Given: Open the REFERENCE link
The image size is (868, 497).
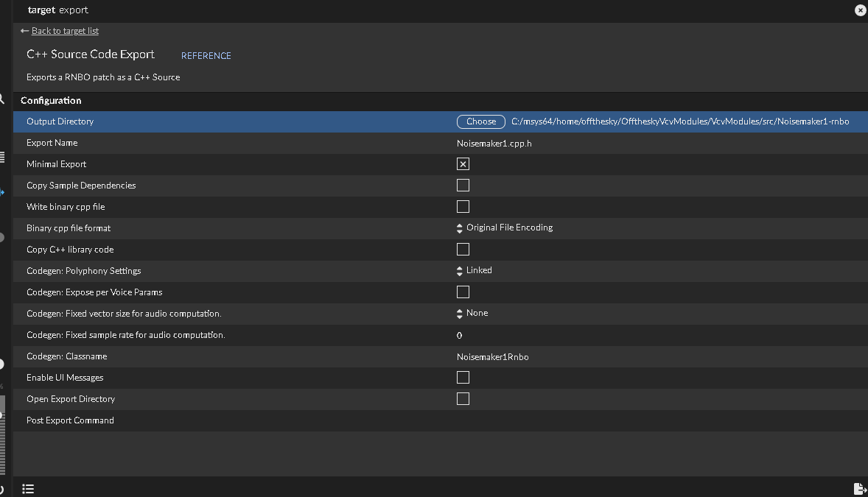Looking at the screenshot, I should tap(206, 56).
